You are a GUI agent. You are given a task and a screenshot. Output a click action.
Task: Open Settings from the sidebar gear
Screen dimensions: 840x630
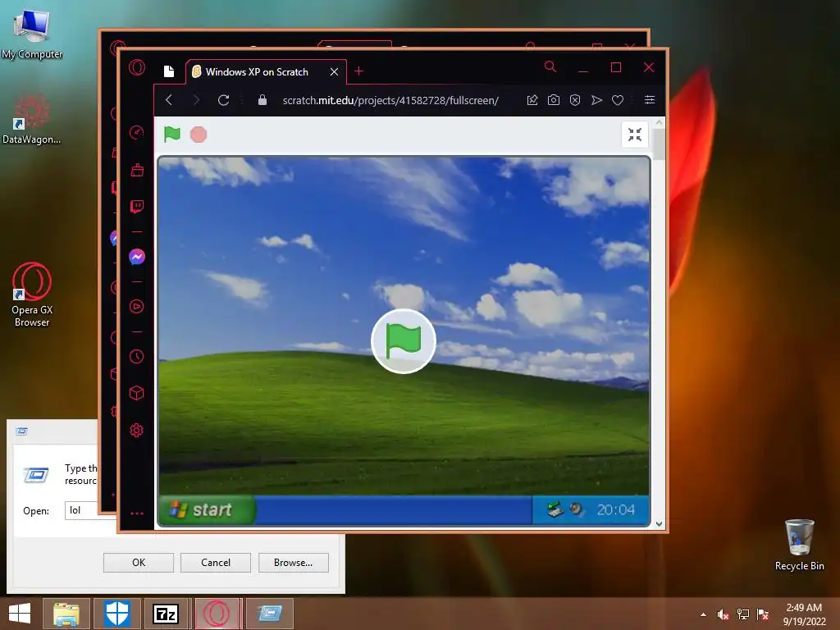click(137, 430)
